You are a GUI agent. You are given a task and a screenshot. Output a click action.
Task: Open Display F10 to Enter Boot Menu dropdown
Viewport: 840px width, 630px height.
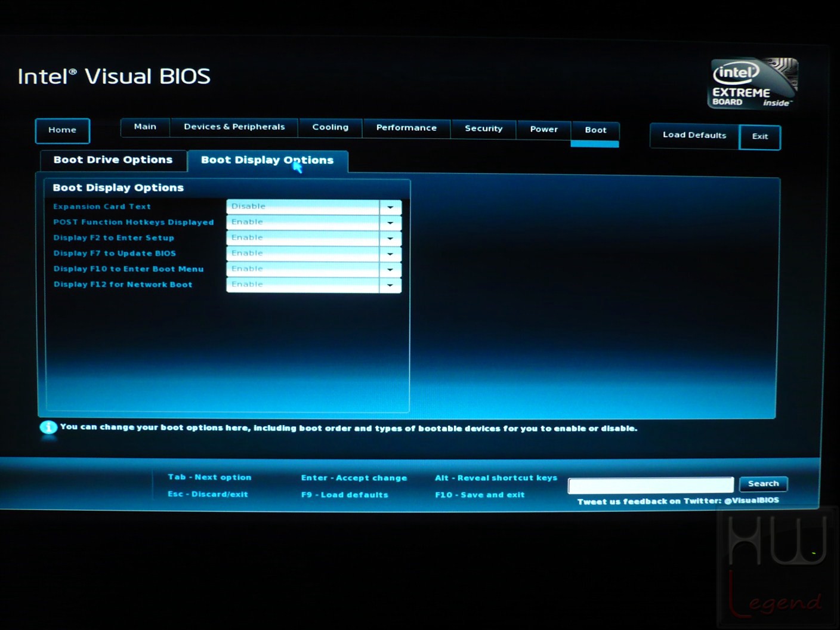[314, 269]
